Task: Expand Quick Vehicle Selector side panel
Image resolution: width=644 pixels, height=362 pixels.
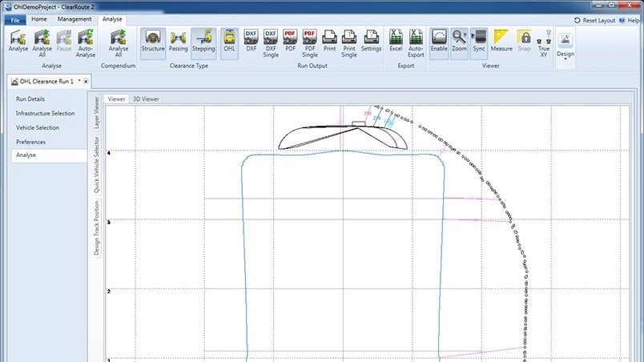Action: tap(96, 165)
